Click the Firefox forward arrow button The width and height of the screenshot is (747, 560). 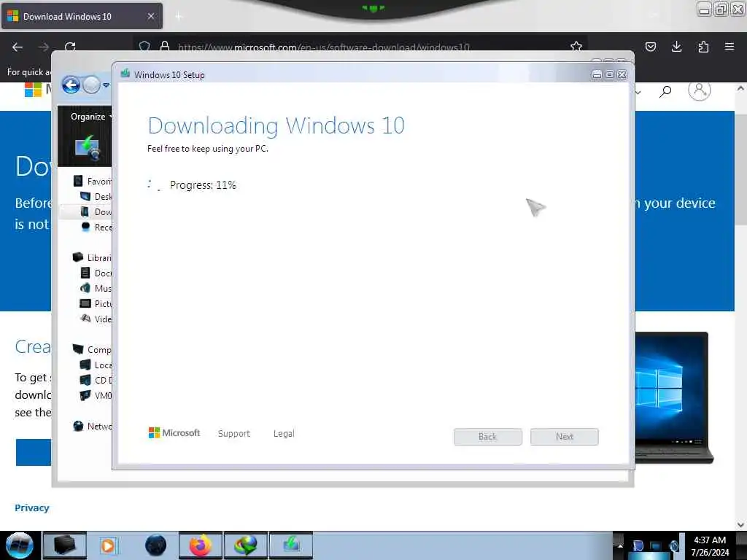44,47
